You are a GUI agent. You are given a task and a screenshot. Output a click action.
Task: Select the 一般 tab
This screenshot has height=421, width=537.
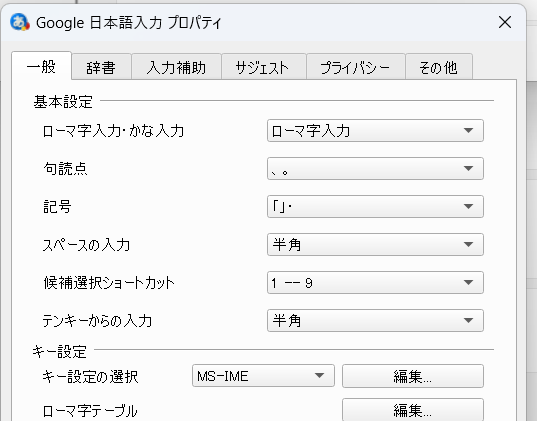[x=41, y=66]
